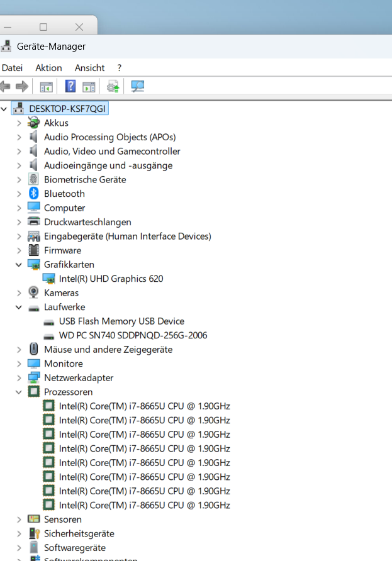Image resolution: width=392 pixels, height=561 pixels.
Task: Select Intel(R) UHD Graphics 620 device
Action: [x=111, y=279]
